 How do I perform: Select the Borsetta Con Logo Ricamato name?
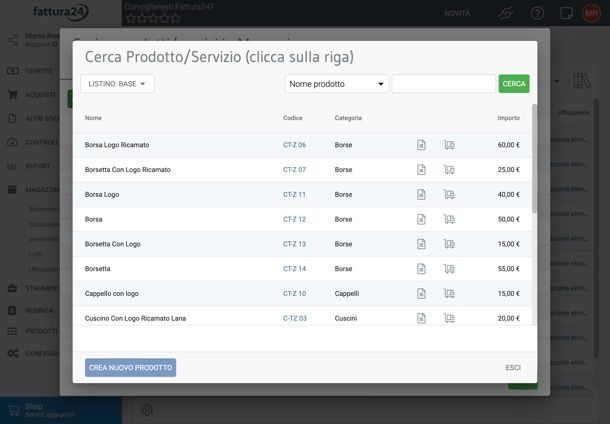pos(128,170)
